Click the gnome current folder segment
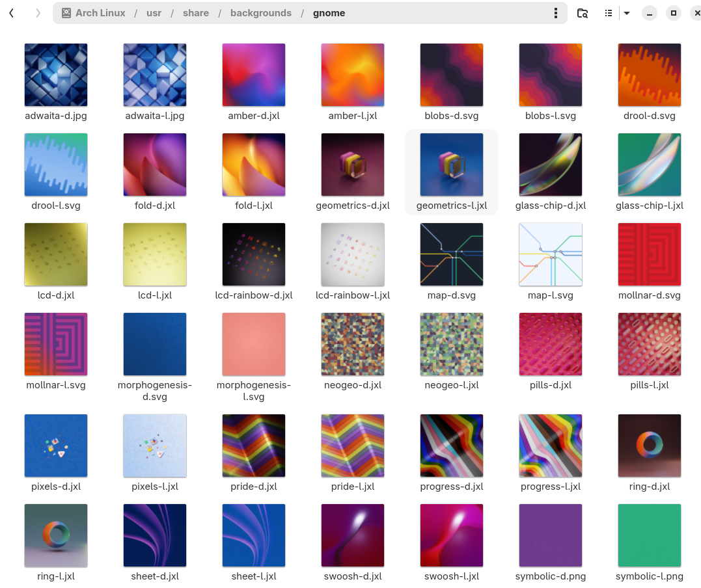The height and width of the screenshot is (588, 701). click(329, 13)
